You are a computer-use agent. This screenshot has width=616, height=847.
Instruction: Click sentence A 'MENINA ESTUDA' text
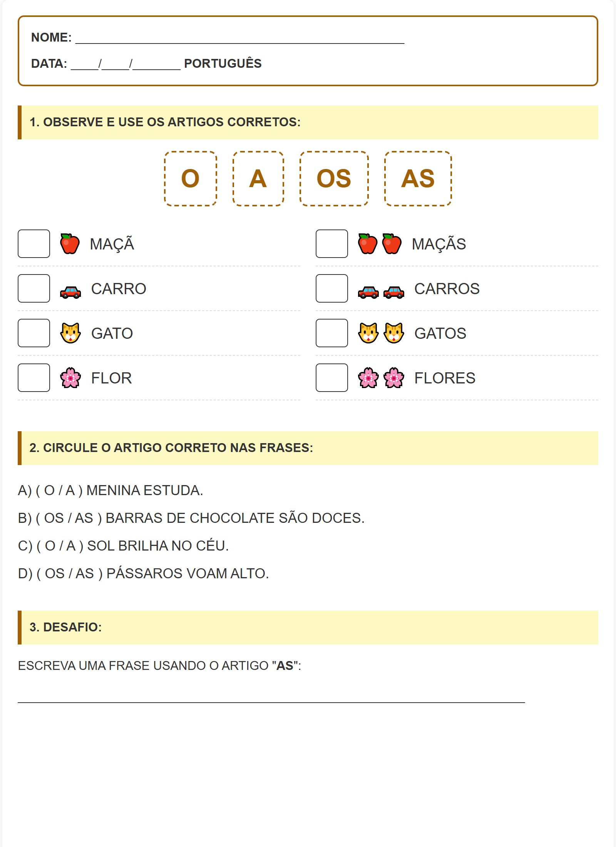pyautogui.click(x=144, y=490)
